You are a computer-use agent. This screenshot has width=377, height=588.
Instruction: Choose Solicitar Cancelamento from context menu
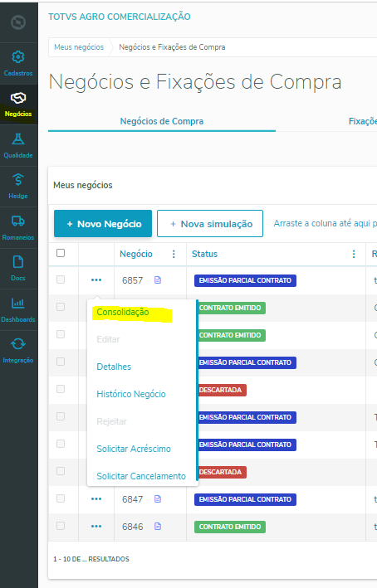pos(141,476)
